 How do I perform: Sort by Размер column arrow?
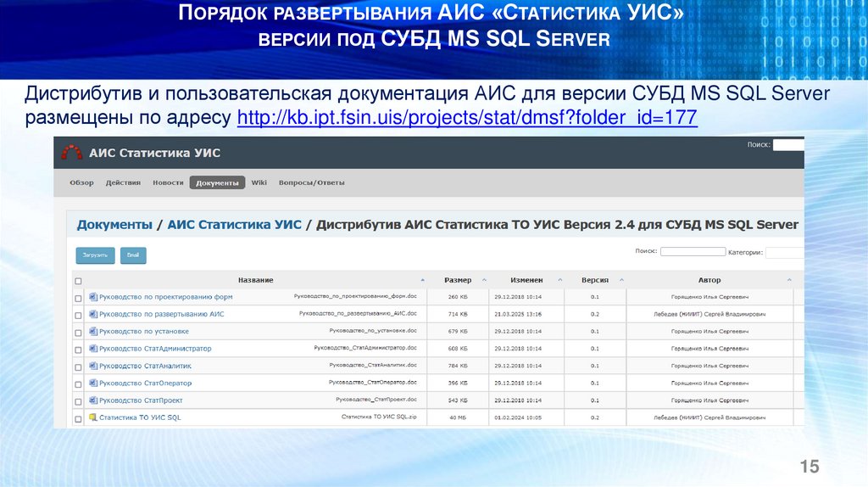pos(484,280)
